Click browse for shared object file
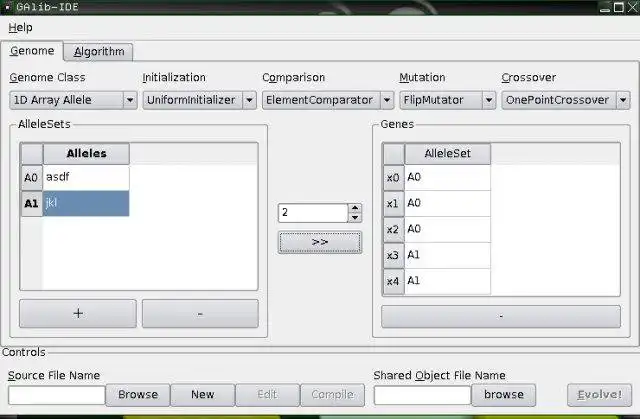This screenshot has height=419, width=640. pos(504,395)
